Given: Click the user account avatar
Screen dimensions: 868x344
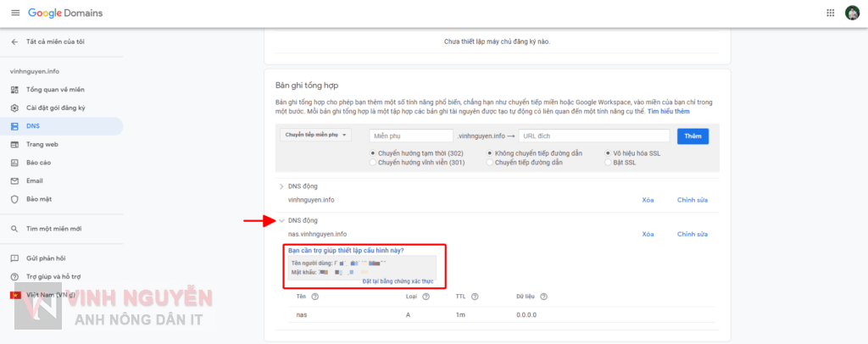Looking at the screenshot, I should 852,13.
